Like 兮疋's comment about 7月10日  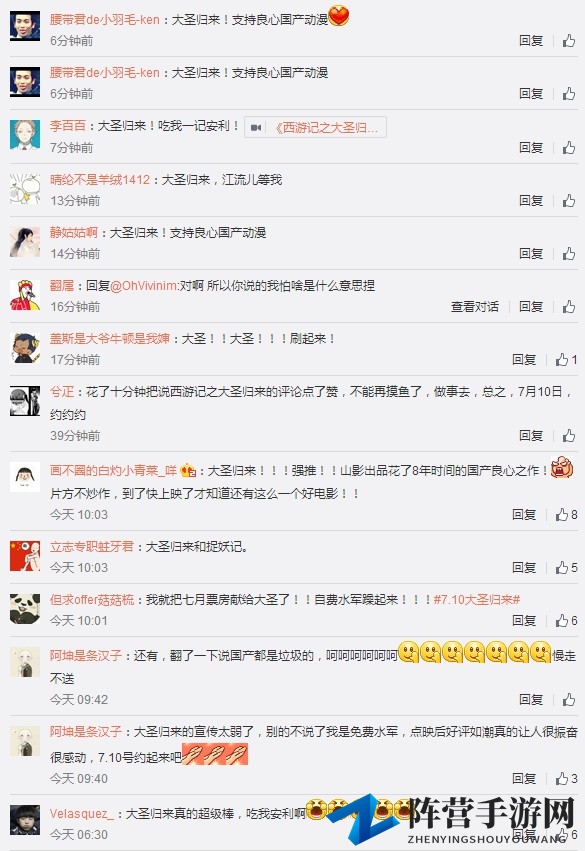(x=569, y=435)
